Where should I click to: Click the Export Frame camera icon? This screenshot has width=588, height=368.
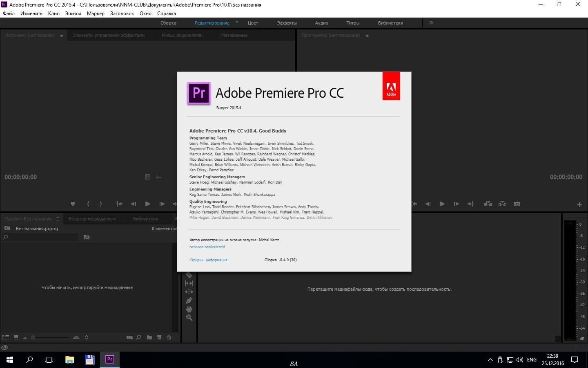point(517,204)
